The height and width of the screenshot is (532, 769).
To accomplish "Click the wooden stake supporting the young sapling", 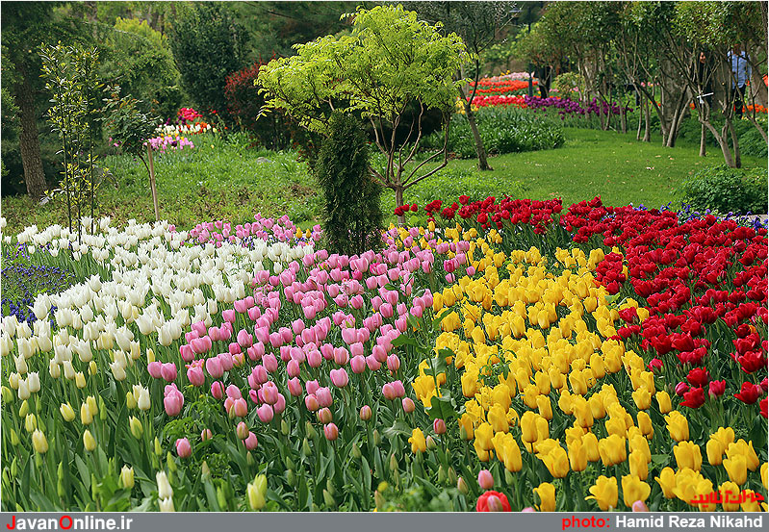I will pyautogui.click(x=153, y=183).
